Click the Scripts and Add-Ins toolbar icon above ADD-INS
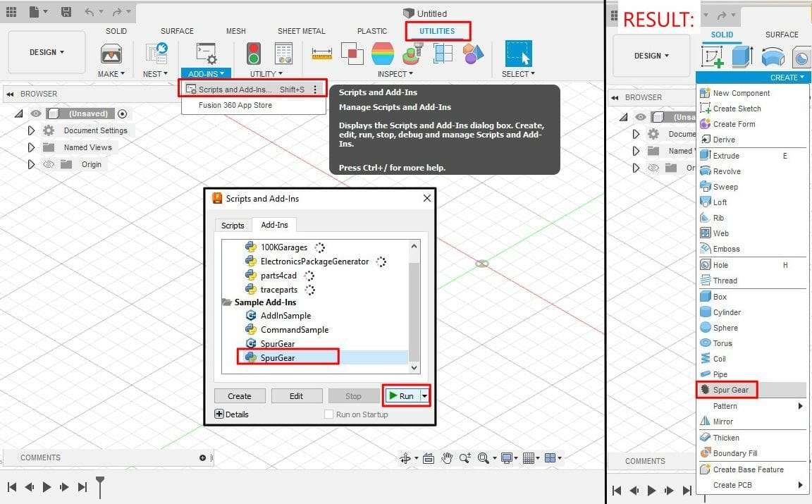This screenshot has height=504, width=812. point(206,54)
